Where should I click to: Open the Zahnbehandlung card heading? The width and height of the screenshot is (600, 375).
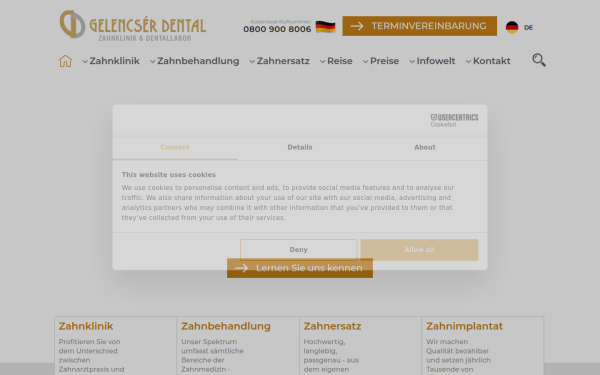point(226,326)
